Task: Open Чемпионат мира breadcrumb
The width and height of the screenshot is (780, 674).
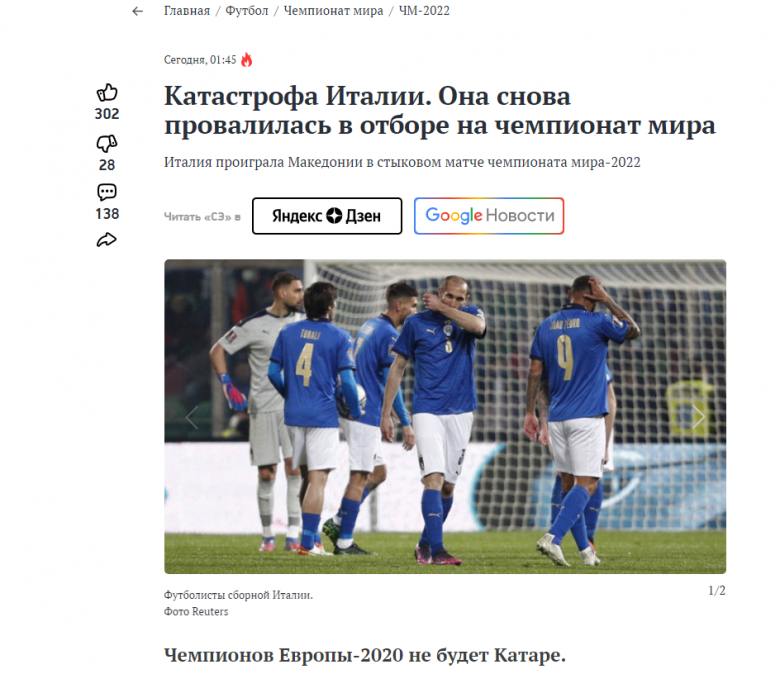Action: pyautogui.click(x=333, y=10)
